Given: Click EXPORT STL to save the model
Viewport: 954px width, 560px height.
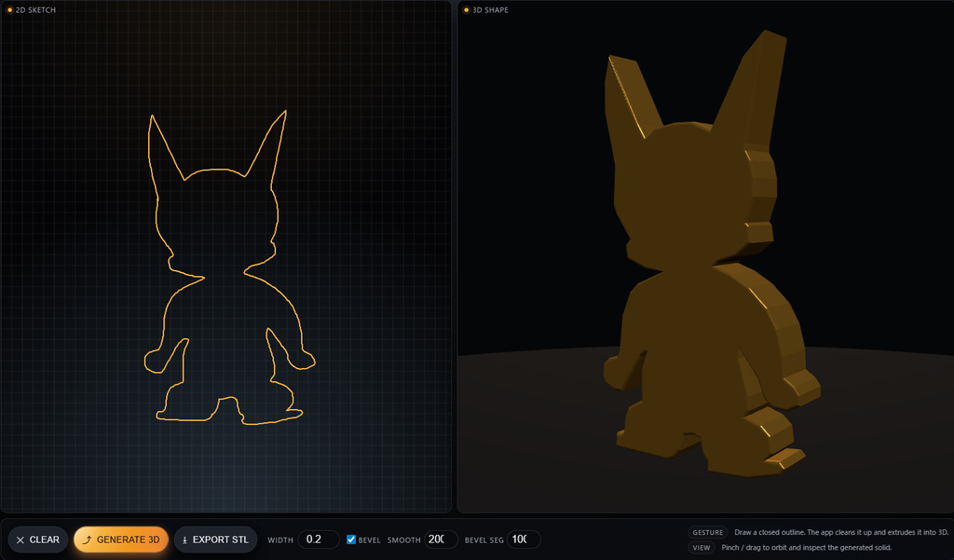Looking at the screenshot, I should 215,540.
